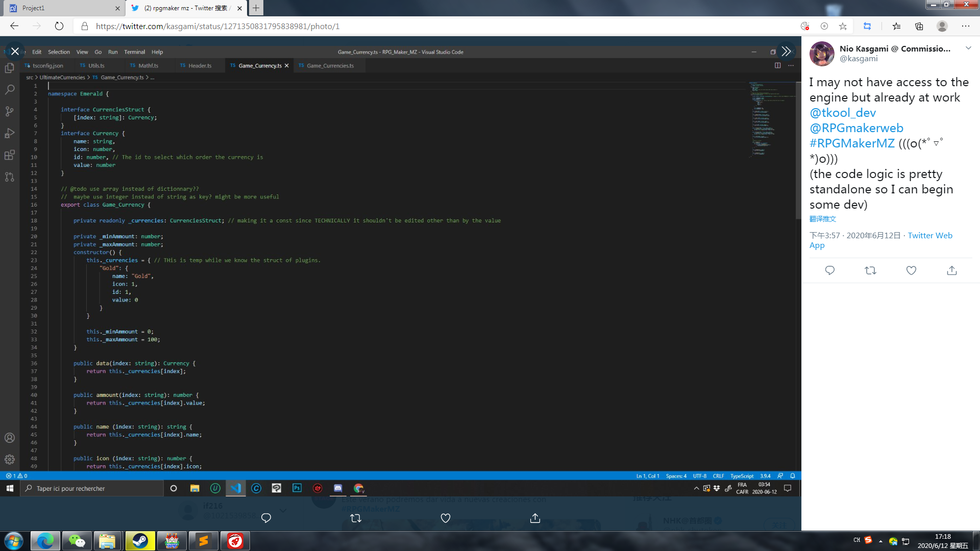The height and width of the screenshot is (551, 980).
Task: Like the tweet via the sidebar heart icon
Action: (x=911, y=270)
